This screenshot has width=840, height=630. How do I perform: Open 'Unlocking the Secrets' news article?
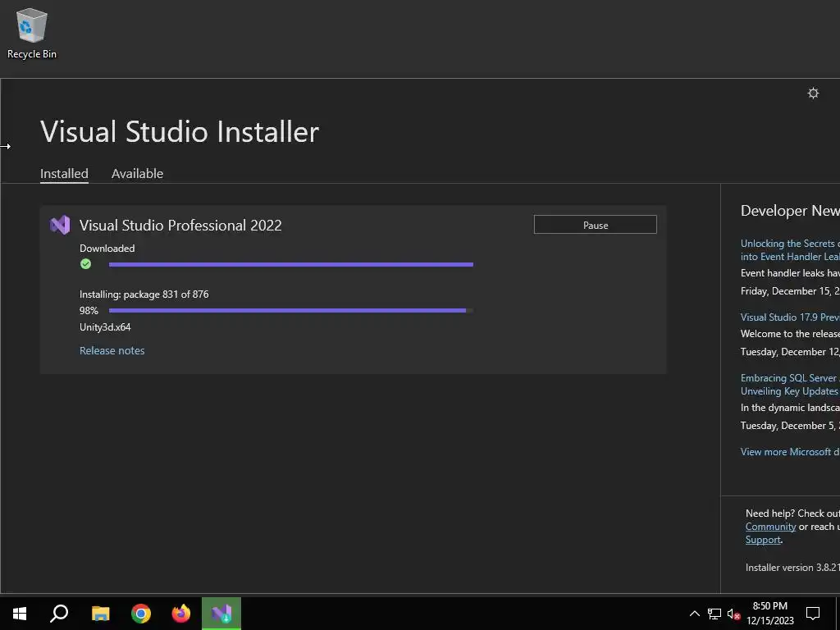coord(790,250)
